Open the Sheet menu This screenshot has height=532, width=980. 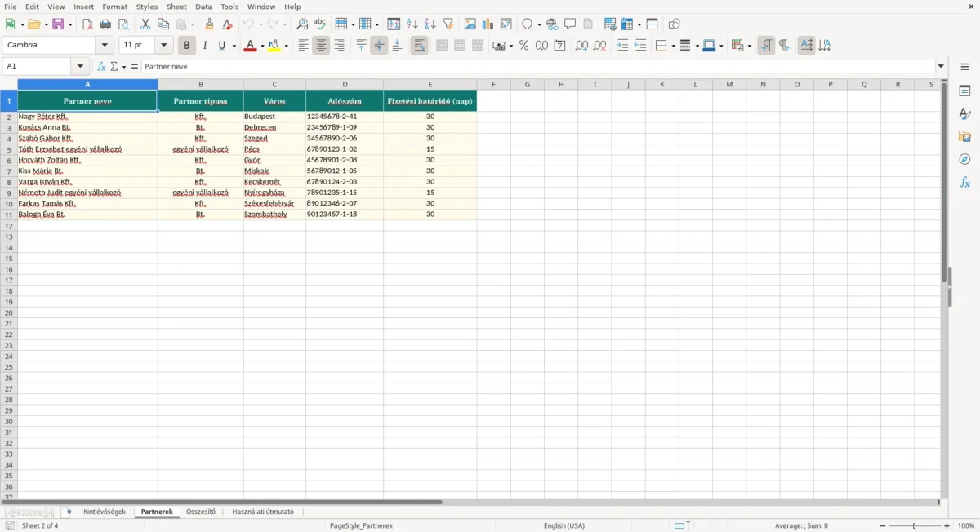coord(177,7)
